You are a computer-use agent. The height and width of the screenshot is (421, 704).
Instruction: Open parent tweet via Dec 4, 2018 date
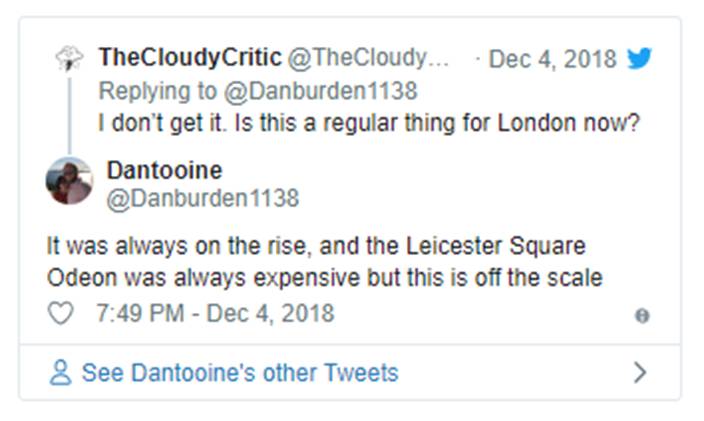point(552,59)
